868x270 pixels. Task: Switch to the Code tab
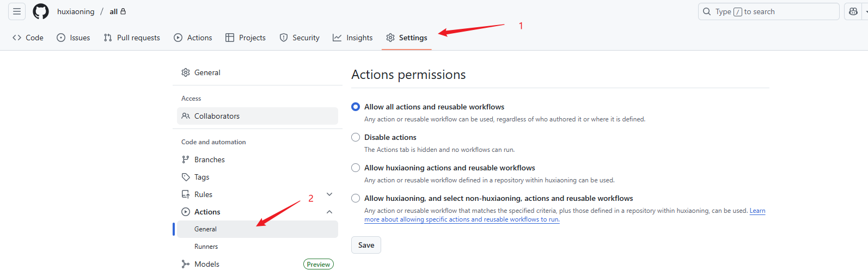(x=28, y=38)
